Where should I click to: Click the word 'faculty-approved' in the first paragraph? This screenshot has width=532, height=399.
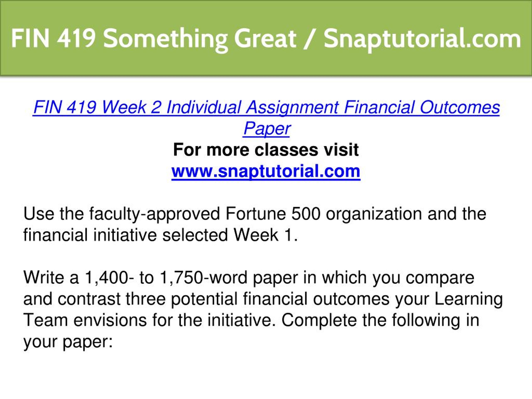pos(155,214)
